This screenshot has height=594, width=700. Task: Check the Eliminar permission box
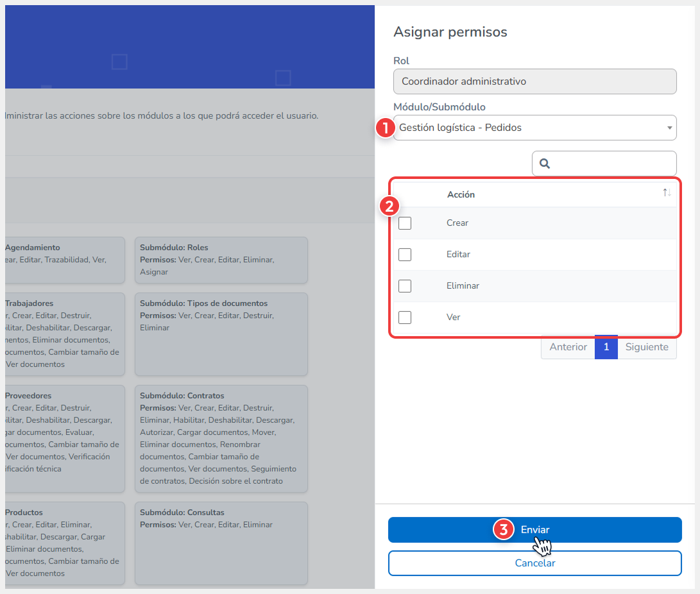point(405,286)
